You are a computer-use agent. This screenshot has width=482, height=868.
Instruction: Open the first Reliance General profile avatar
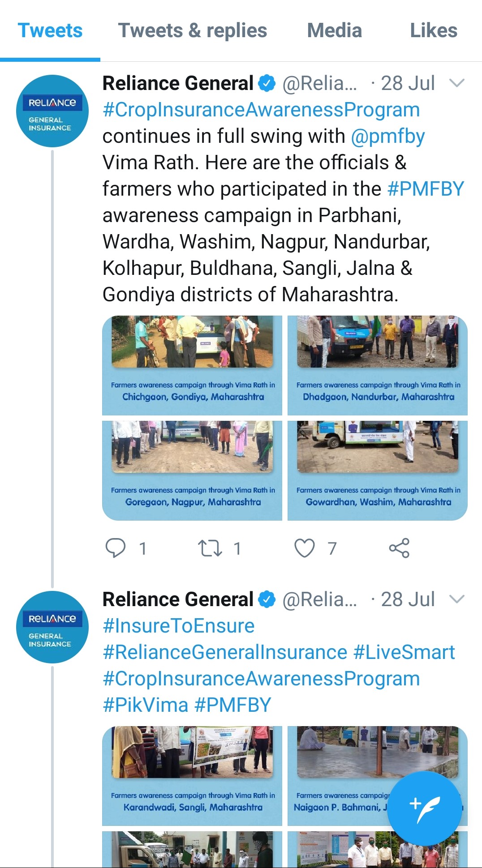52,111
